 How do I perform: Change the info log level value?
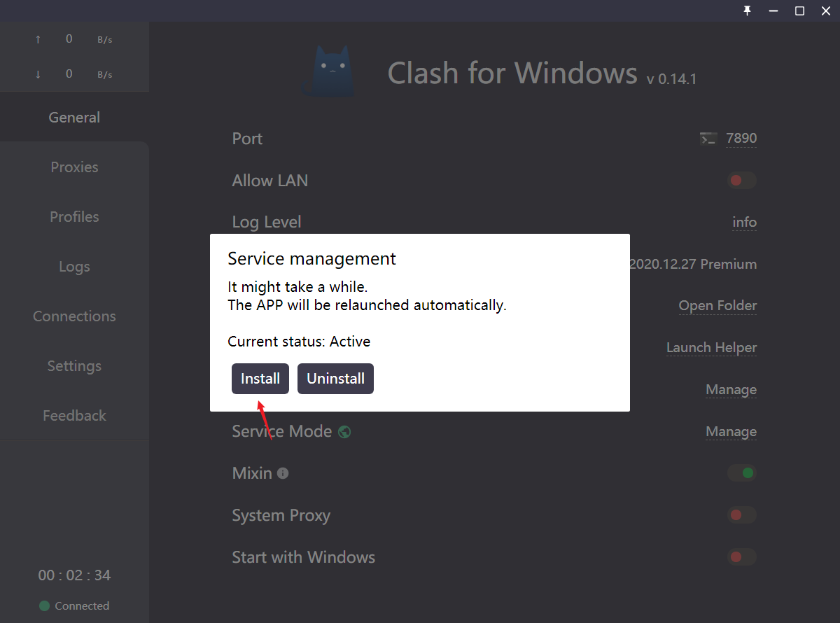745,223
